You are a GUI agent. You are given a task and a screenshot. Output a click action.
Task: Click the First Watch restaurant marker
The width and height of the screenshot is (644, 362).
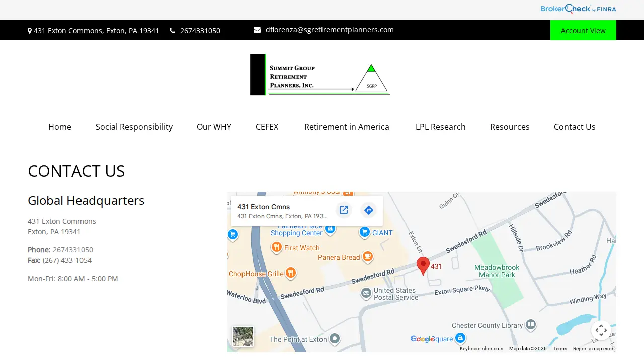(x=276, y=247)
